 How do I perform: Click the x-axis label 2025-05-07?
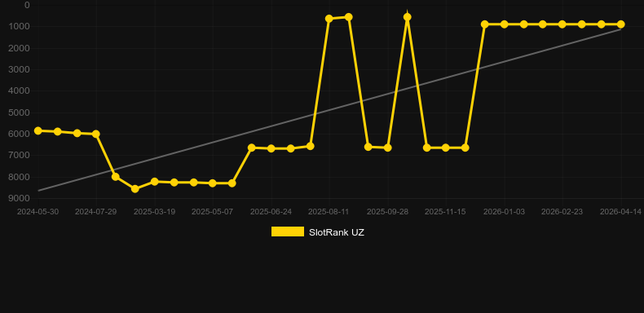click(212, 212)
